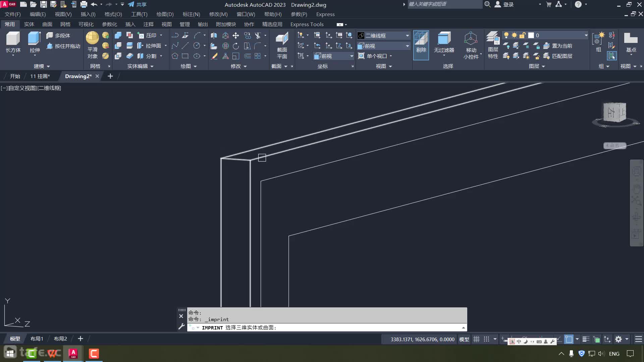
Task: Open the status bar customization menu
Action: (639, 339)
